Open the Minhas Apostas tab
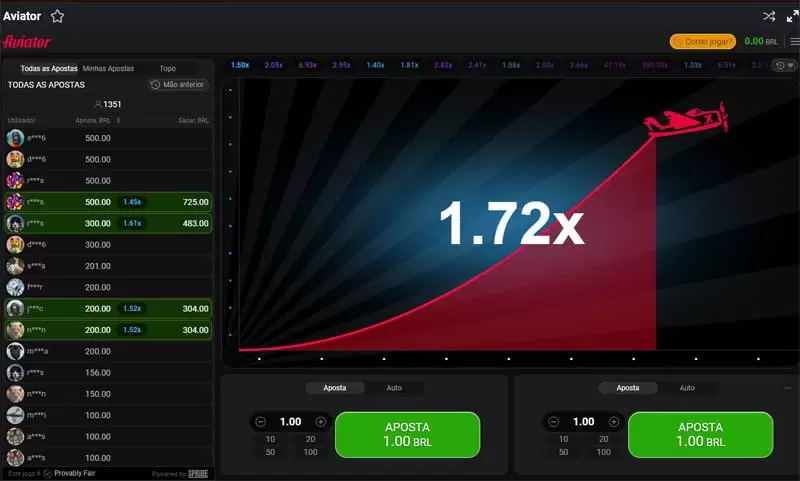 tap(108, 68)
